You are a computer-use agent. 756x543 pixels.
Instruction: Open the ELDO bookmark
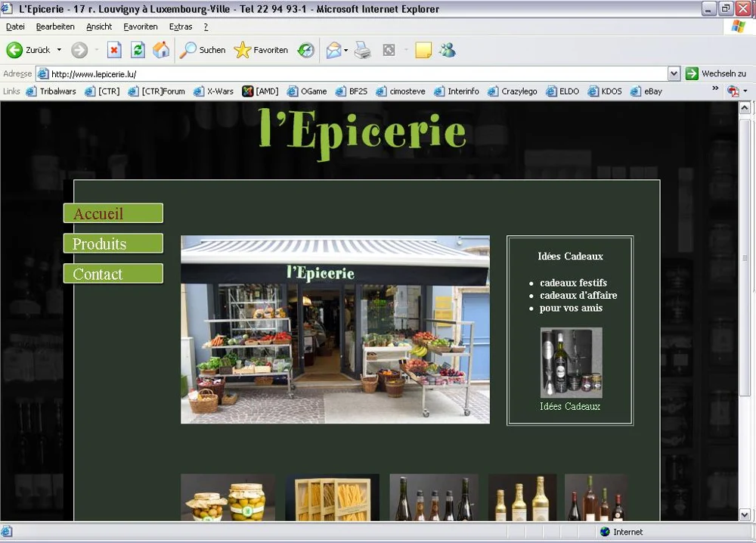click(x=562, y=92)
